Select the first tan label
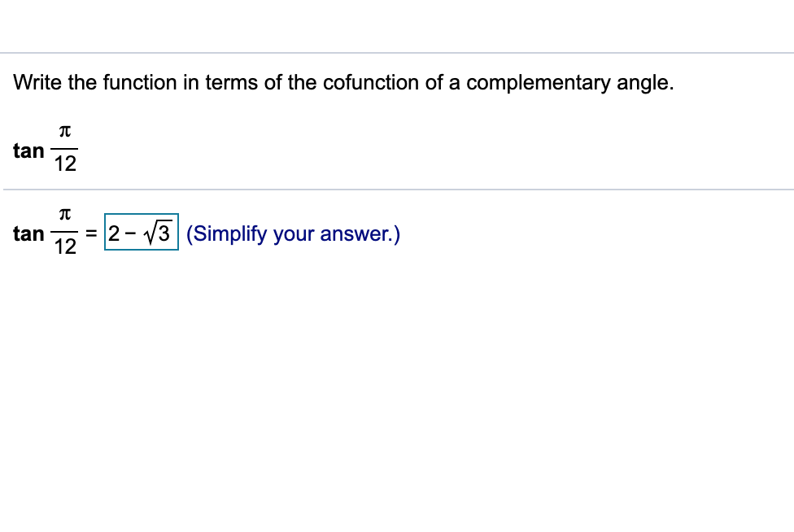This screenshot has width=794, height=532. coord(28,150)
